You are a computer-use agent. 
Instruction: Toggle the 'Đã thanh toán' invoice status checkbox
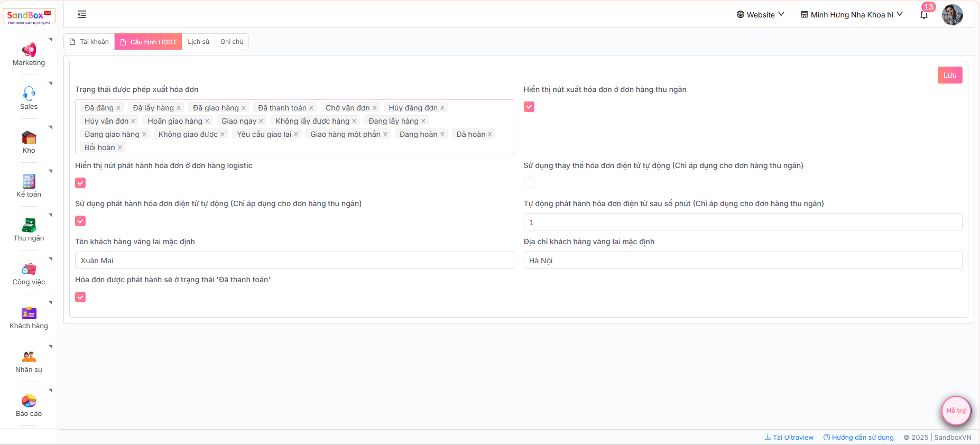(80, 297)
